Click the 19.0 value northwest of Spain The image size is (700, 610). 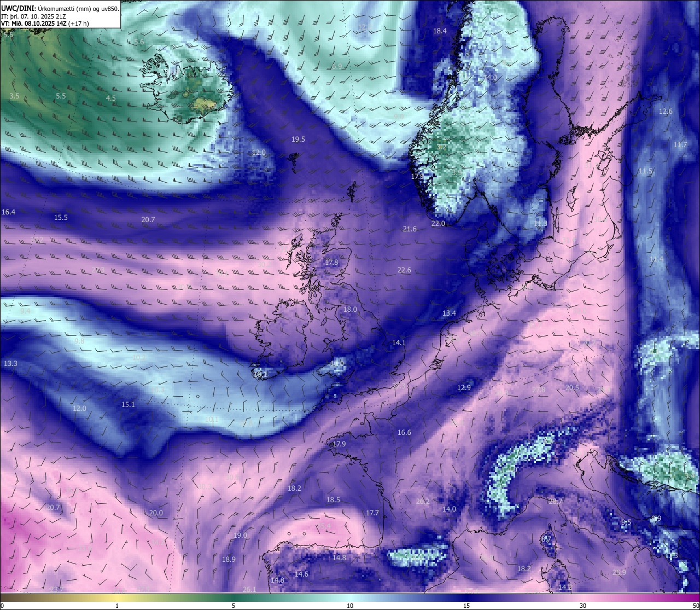tap(240, 535)
